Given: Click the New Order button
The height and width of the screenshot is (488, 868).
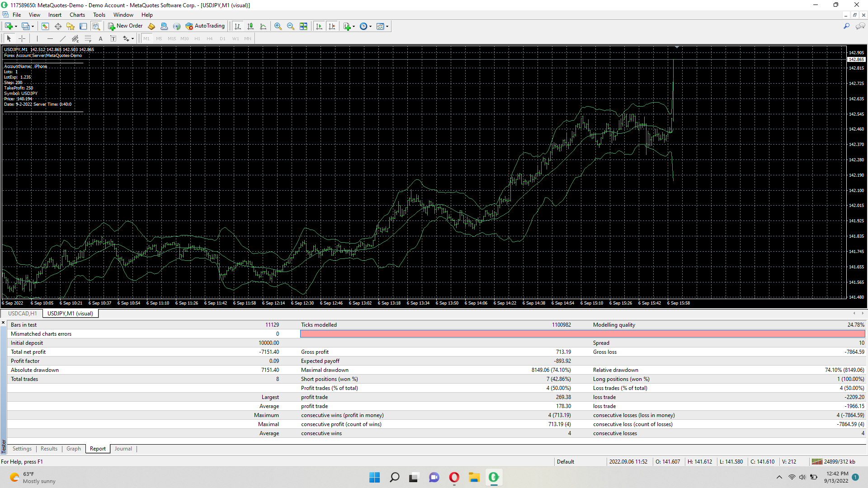Looking at the screenshot, I should coord(125,26).
